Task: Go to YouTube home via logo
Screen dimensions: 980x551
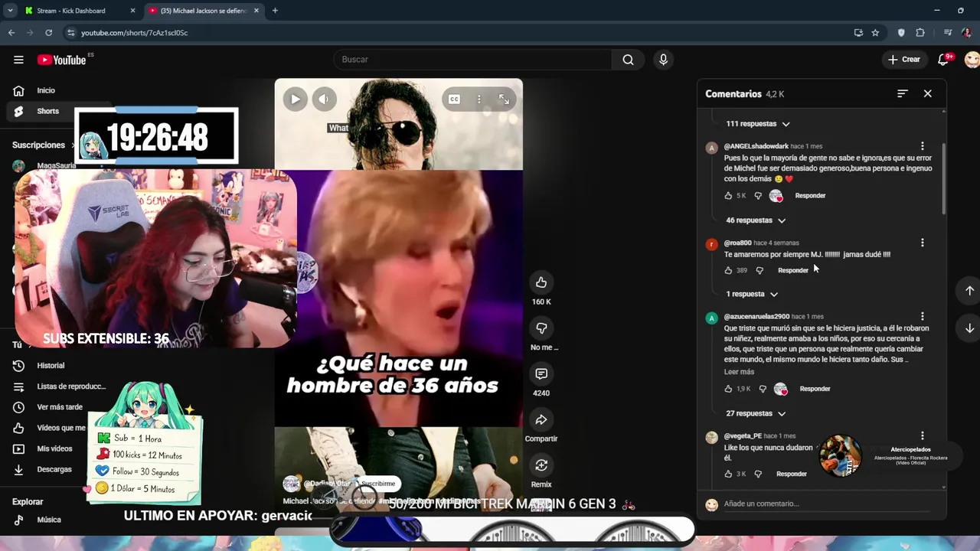Action: tap(61, 60)
